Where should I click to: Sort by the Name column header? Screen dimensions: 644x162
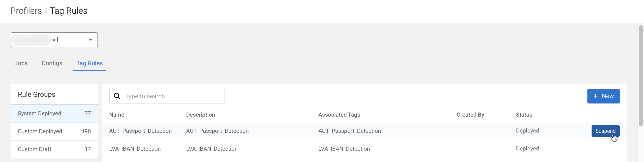click(116, 115)
